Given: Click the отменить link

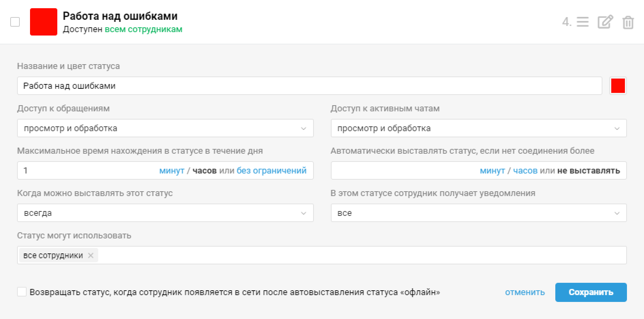Looking at the screenshot, I should 525,292.
